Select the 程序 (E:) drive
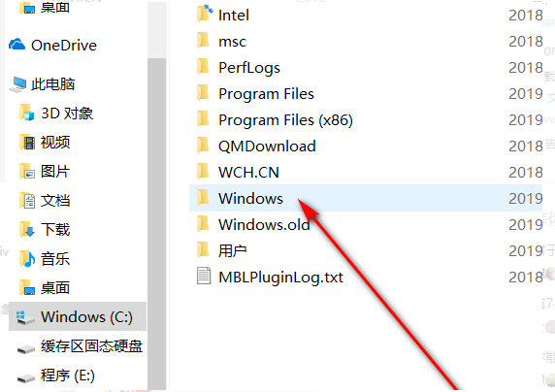Screen dimensions: 555x392 tap(56, 376)
